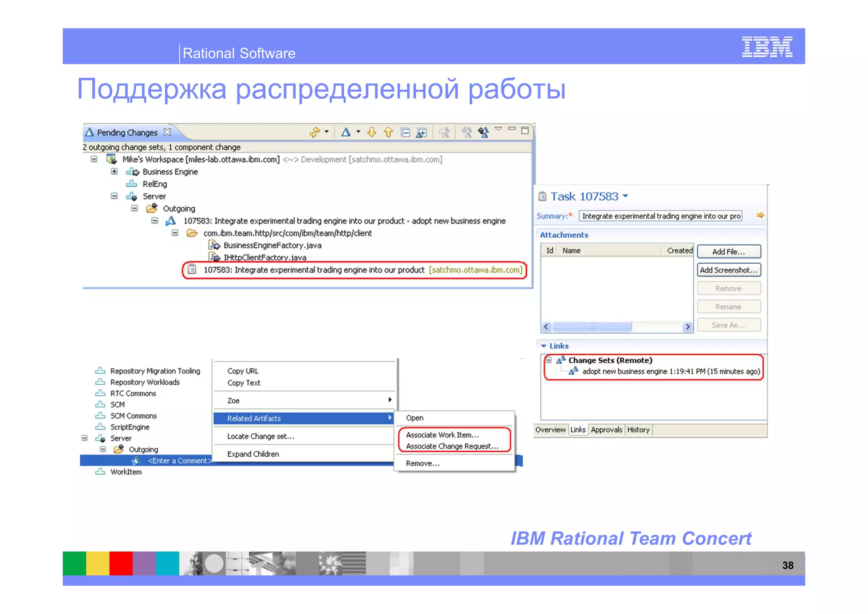
Task: Collapse the 107583 change set node
Action: coord(155,220)
